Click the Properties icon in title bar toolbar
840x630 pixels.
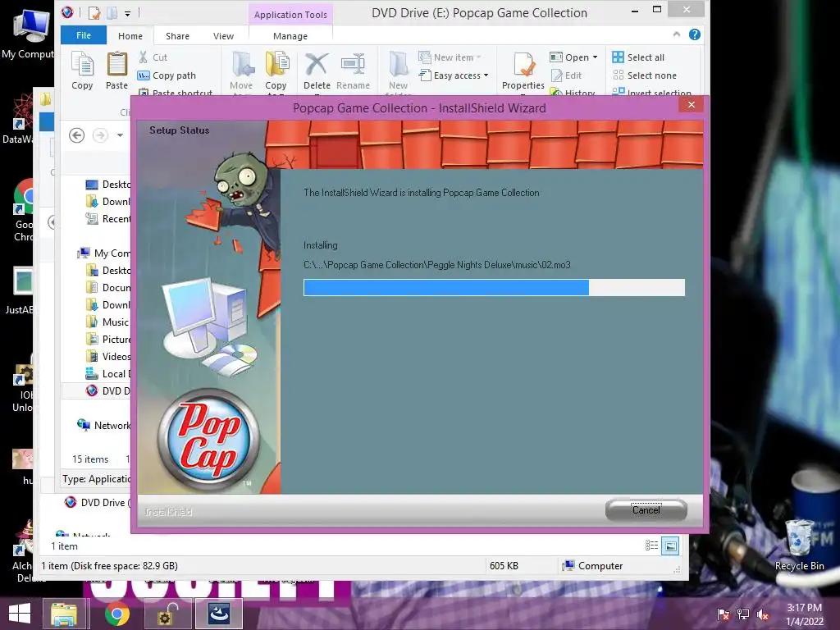point(95,12)
